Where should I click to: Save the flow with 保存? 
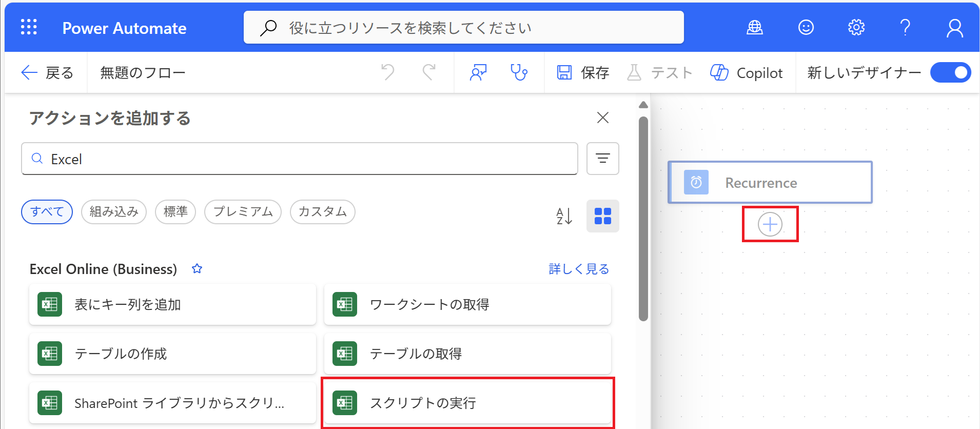coord(583,73)
